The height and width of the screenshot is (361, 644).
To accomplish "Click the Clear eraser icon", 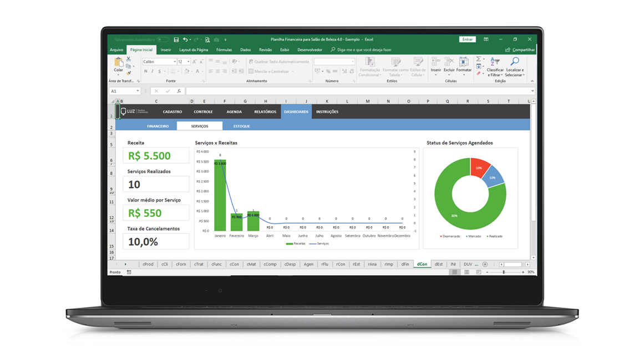I will pyautogui.click(x=479, y=73).
